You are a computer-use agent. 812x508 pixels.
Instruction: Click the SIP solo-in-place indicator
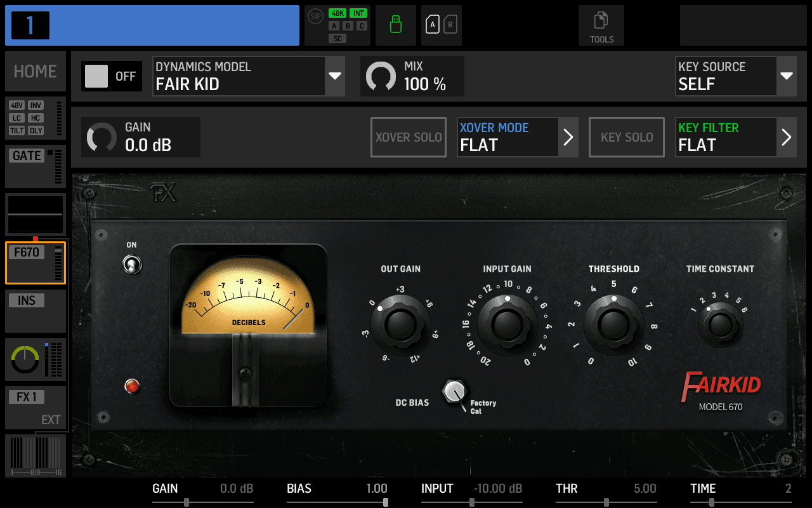(315, 17)
